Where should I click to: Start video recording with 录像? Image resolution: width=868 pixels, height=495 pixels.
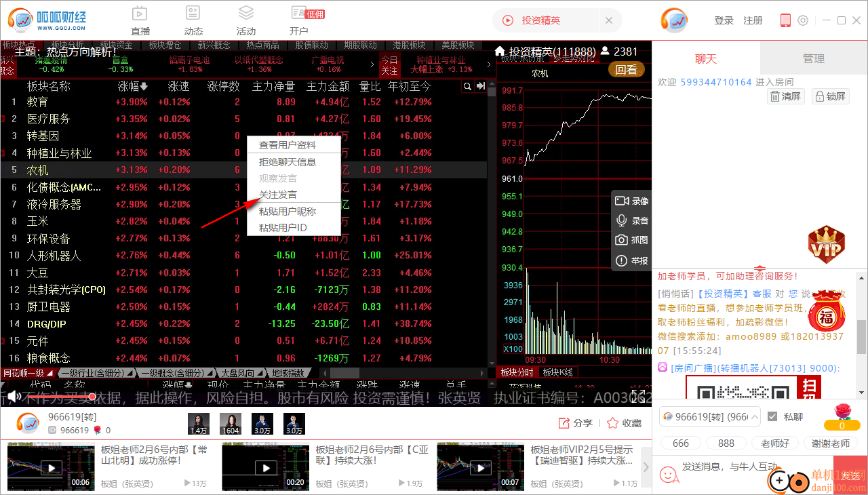point(632,201)
